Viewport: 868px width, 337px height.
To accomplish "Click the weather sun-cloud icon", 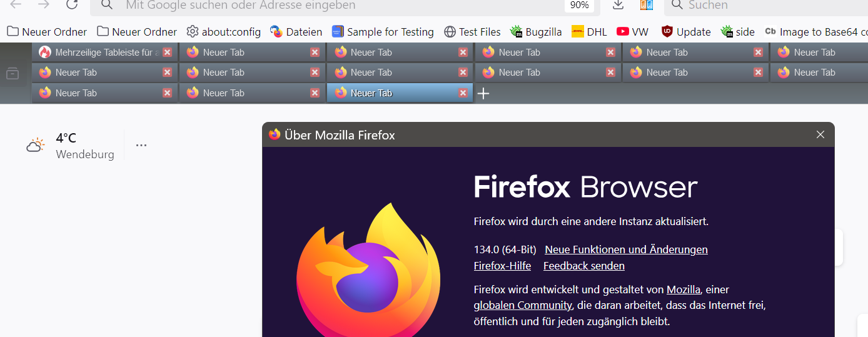I will tap(35, 146).
